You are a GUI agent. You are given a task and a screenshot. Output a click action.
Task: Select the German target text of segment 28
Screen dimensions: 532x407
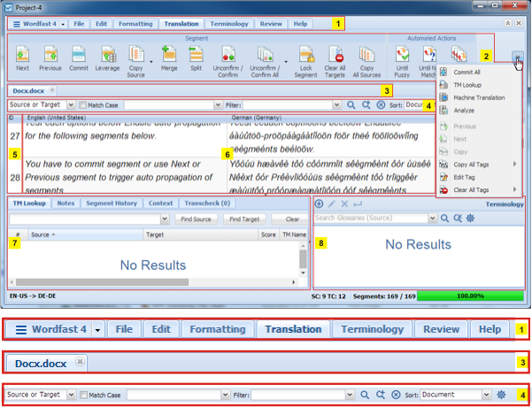(330, 177)
